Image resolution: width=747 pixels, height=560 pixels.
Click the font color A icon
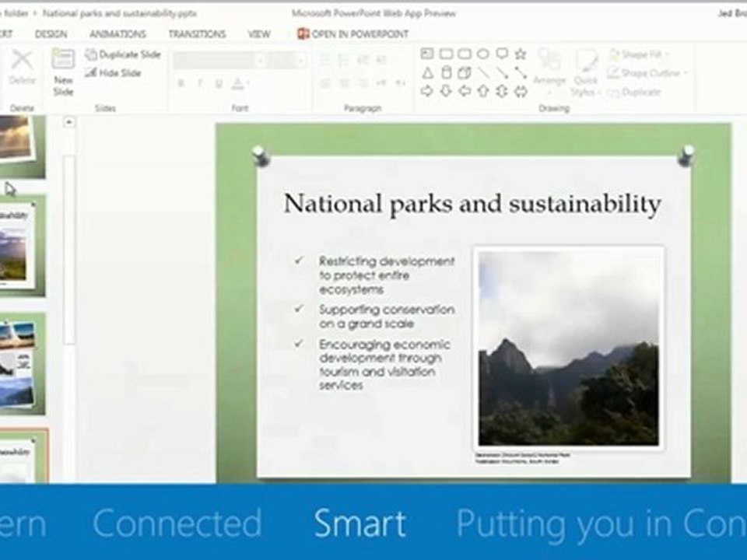(237, 84)
